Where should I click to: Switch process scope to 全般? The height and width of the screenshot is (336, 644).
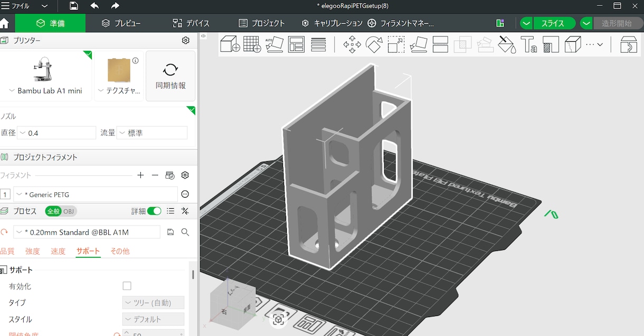[x=53, y=211]
